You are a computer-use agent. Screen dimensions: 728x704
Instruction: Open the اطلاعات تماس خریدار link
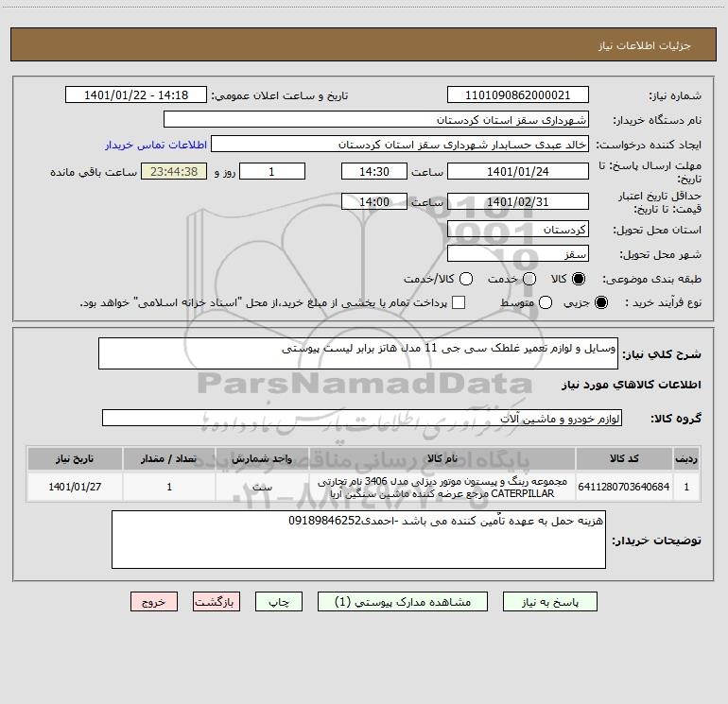click(x=156, y=145)
